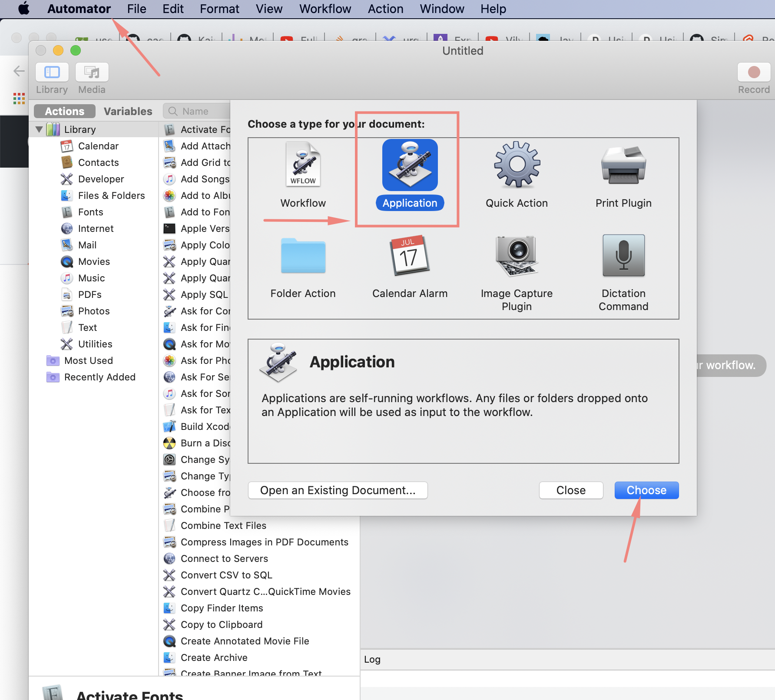Select Fonts category in Library
Viewport: 775px width, 700px height.
coord(90,212)
